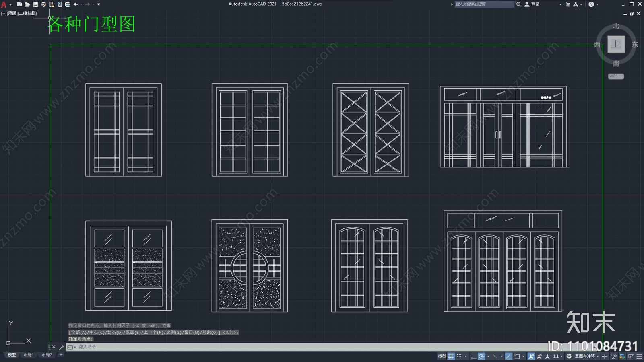The height and width of the screenshot is (362, 644).
Task: Expand the snap mode settings dropdown arrow
Action: (466, 356)
